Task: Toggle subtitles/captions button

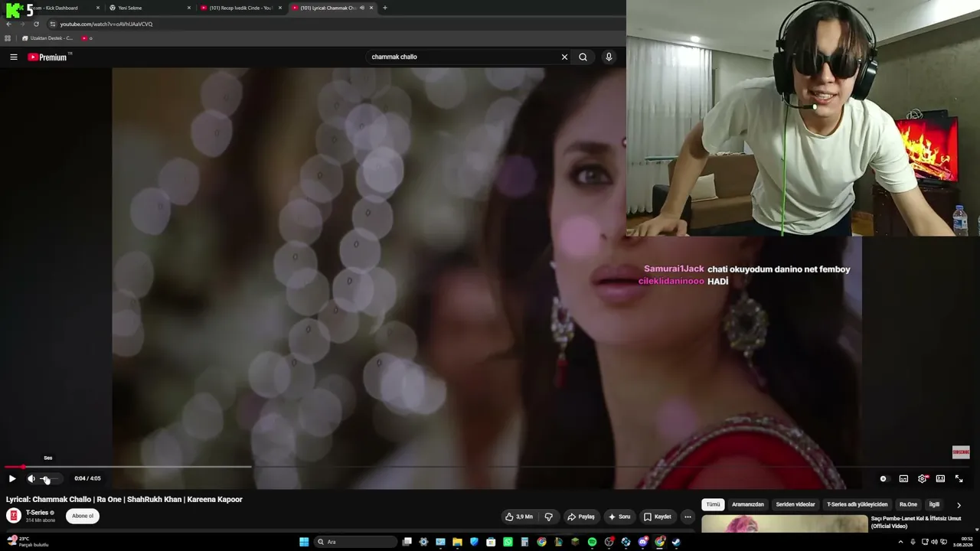Action: pyautogui.click(x=903, y=478)
